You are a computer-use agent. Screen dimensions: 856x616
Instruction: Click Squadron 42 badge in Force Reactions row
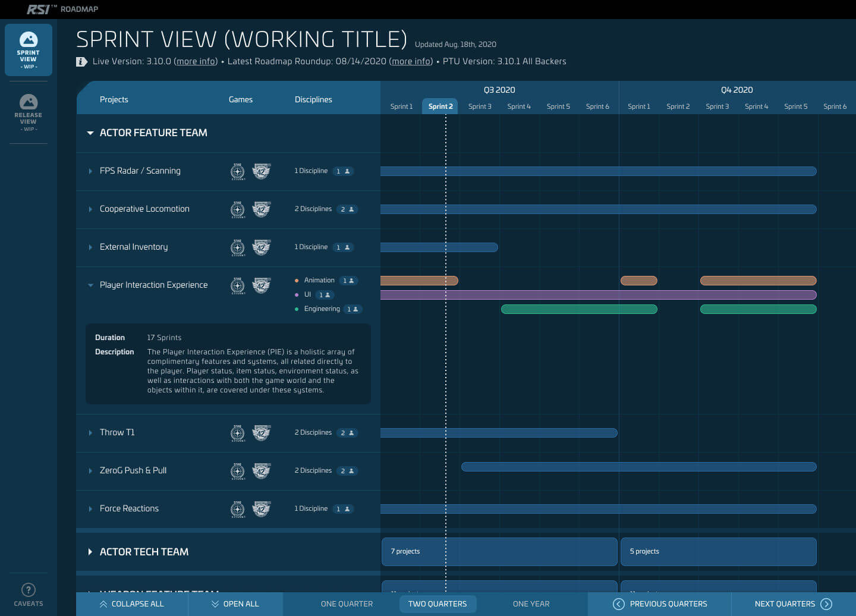pyautogui.click(x=261, y=509)
